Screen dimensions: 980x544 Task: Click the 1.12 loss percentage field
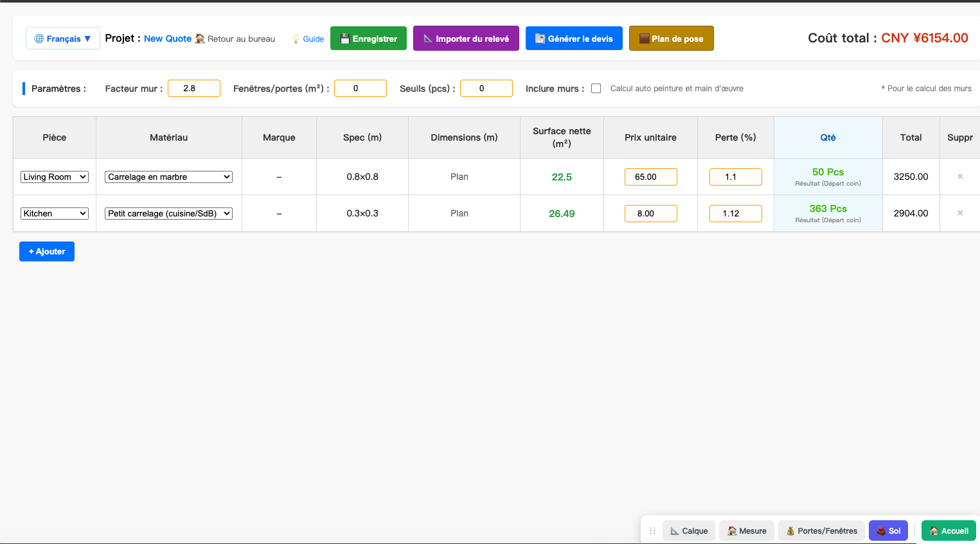[736, 213]
